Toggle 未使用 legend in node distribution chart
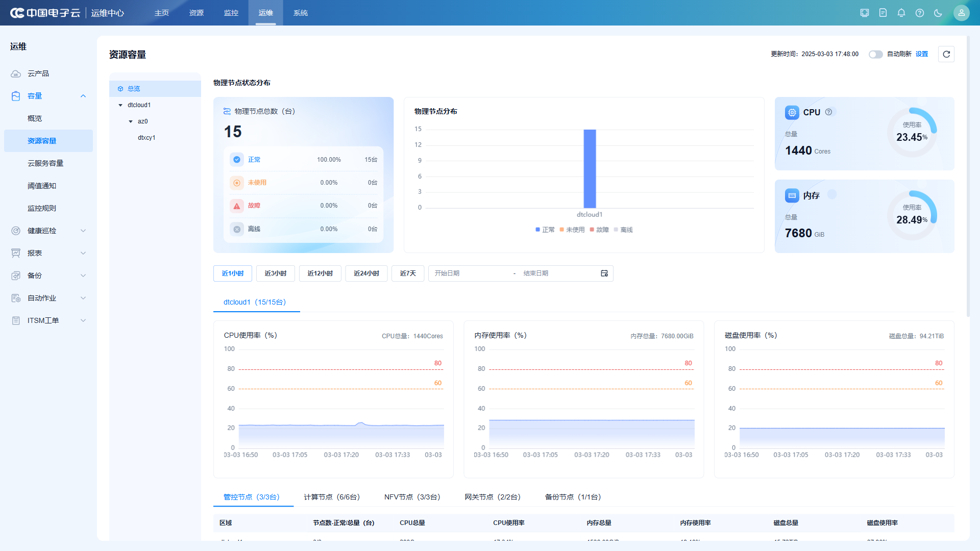The height and width of the screenshot is (551, 980). (x=572, y=230)
